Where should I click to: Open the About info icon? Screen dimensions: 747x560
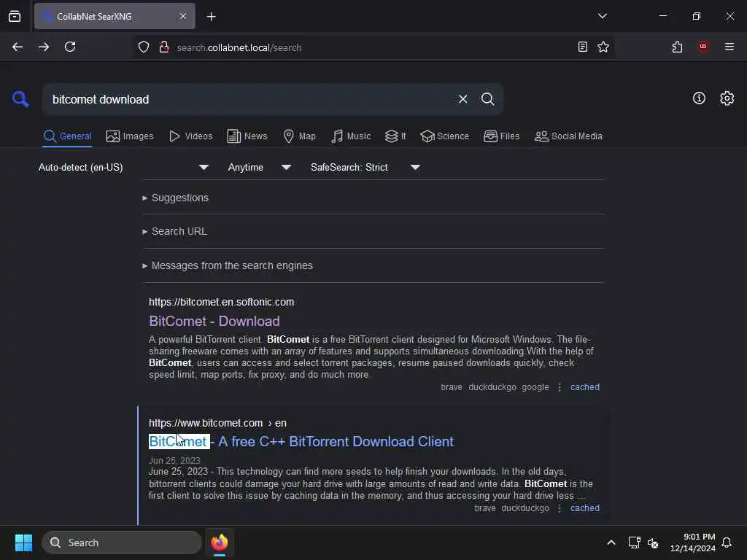click(699, 98)
